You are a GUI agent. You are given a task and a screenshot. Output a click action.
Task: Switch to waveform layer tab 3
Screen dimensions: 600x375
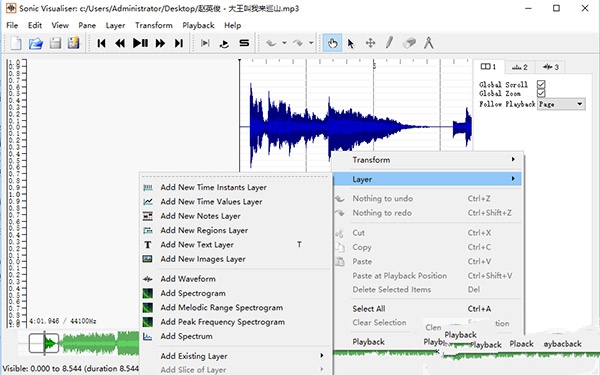(550, 67)
